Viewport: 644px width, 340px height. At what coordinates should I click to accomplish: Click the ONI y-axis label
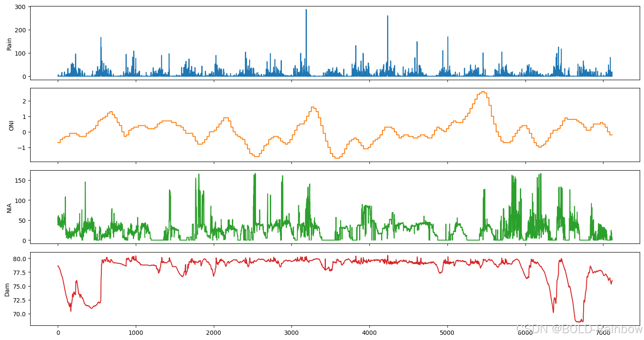coord(12,125)
